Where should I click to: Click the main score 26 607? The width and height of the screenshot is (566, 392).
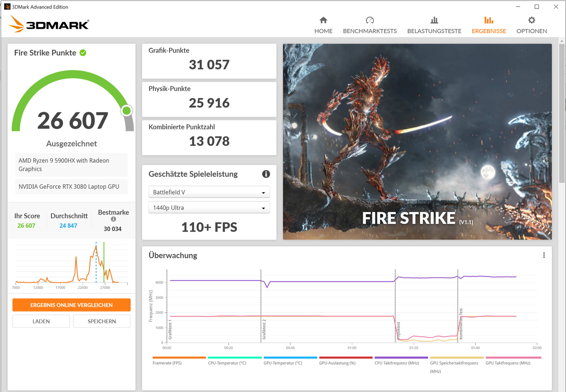[x=73, y=121]
